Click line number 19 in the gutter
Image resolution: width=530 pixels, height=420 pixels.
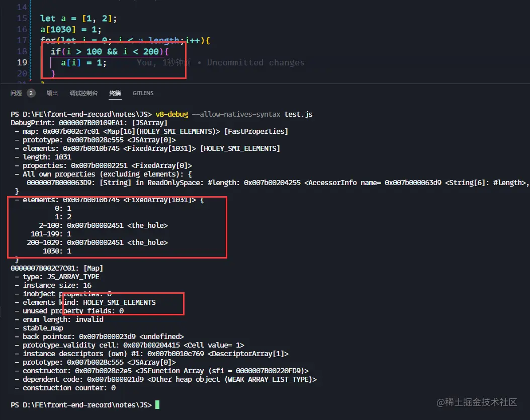[22, 62]
